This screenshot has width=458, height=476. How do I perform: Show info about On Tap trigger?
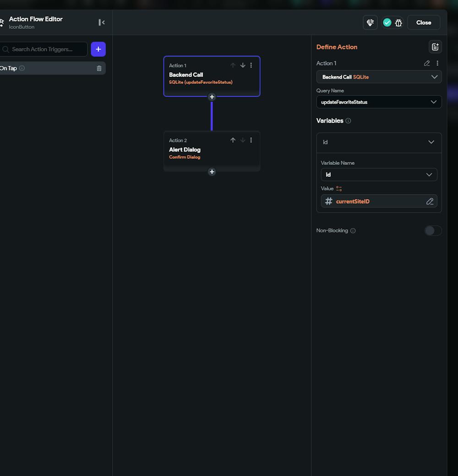coord(22,68)
